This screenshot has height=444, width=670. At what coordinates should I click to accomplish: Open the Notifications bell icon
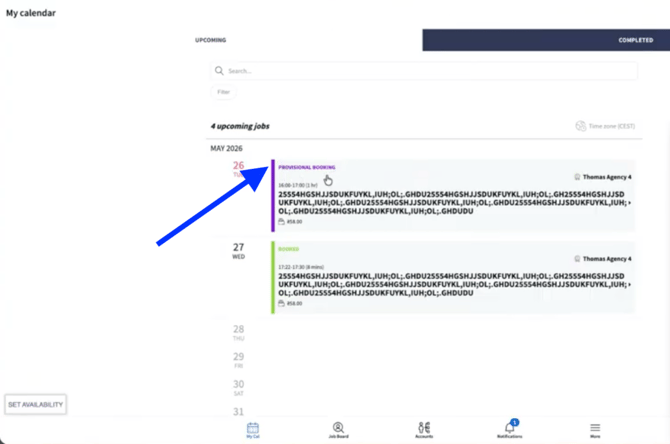[509, 429]
